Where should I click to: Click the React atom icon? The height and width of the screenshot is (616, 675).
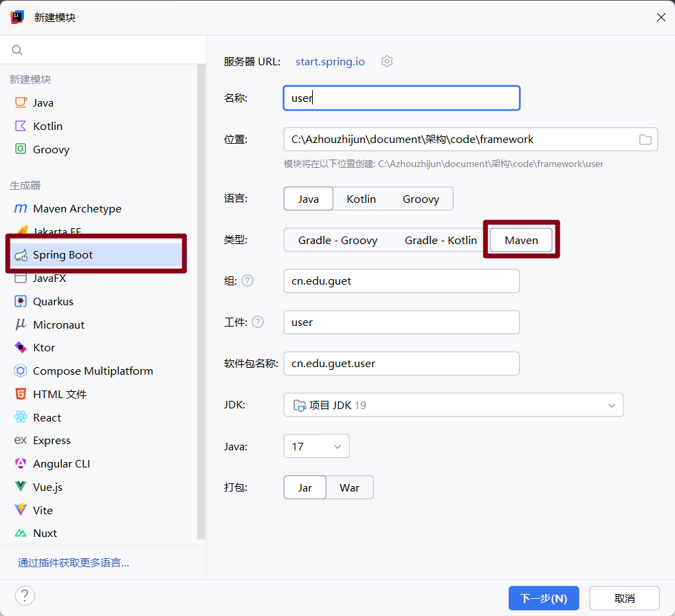[x=21, y=417]
